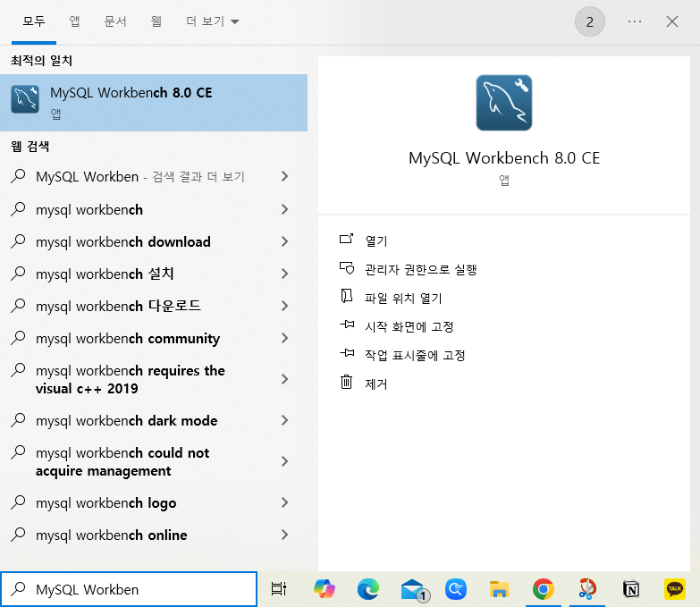The width and height of the screenshot is (700, 607).
Task: Open File Explorer from the taskbar
Action: [x=499, y=589]
